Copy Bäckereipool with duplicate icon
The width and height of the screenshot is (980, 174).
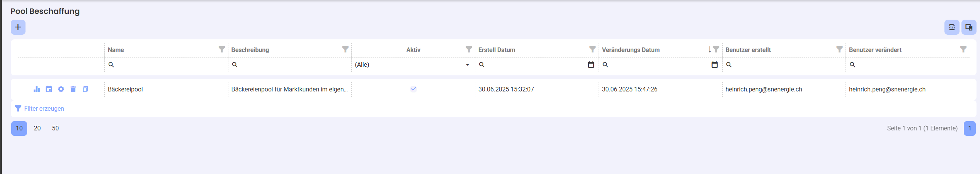85,89
